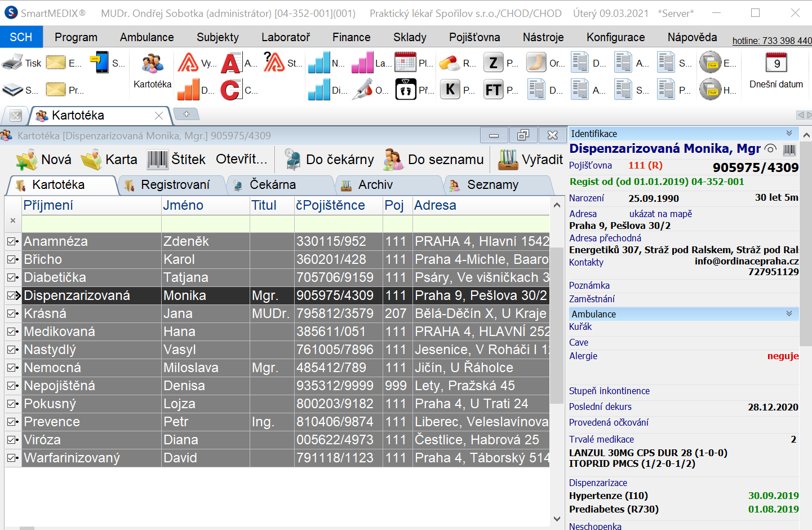812x530 pixels.
Task: Click the orange bar chart icon
Action: 188,90
